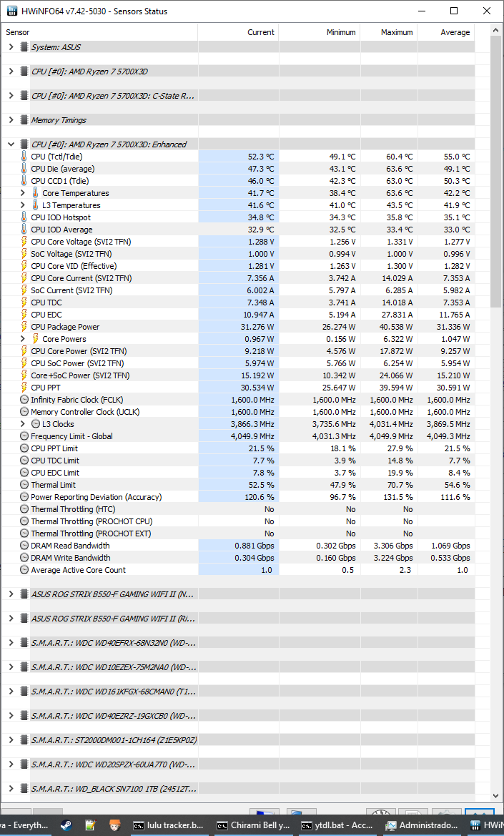504x836 pixels.
Task: Expand the Core Powers sub-rows
Action: [x=22, y=338]
